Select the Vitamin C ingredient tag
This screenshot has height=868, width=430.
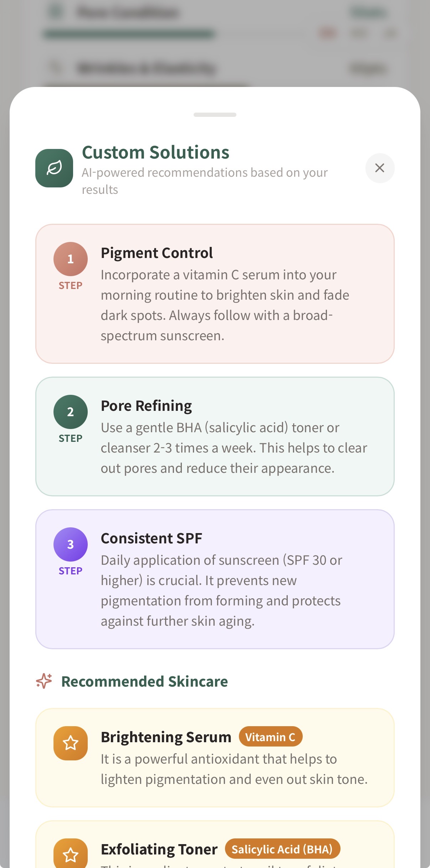coord(271,737)
